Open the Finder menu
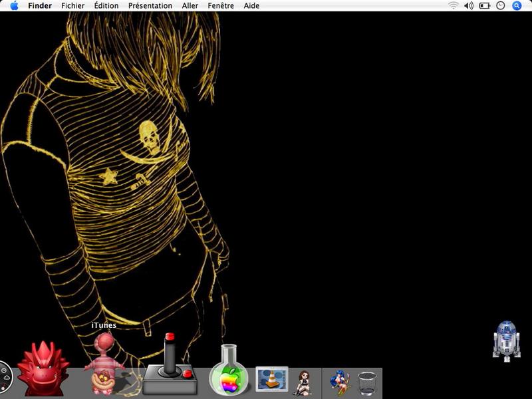Screen dimensions: 532x399 (x=40, y=5)
